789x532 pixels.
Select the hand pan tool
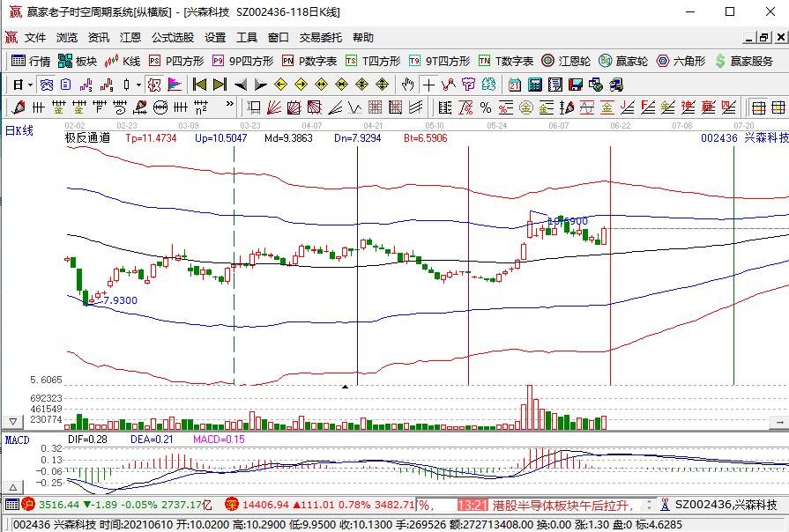[x=408, y=85]
